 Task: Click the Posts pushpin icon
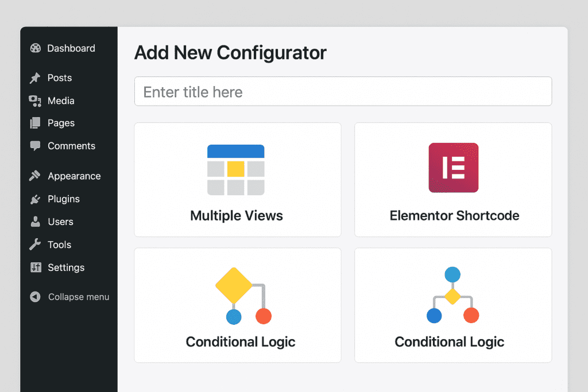36,78
